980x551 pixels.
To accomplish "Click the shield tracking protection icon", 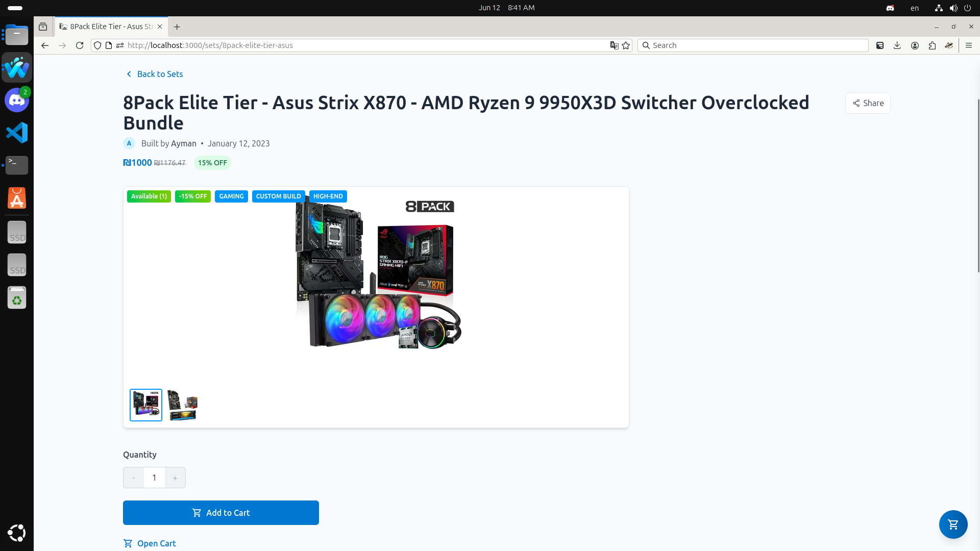I will tap(97, 45).
